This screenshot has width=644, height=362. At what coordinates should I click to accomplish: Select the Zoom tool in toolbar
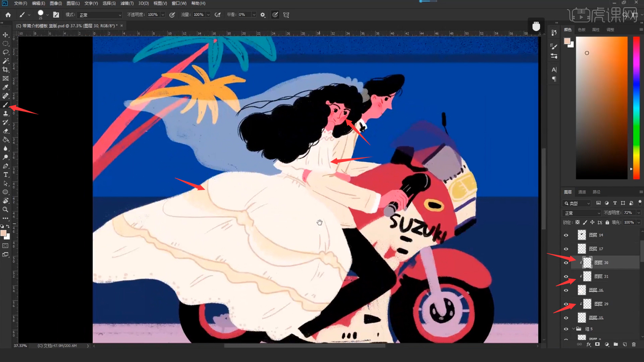(5, 209)
